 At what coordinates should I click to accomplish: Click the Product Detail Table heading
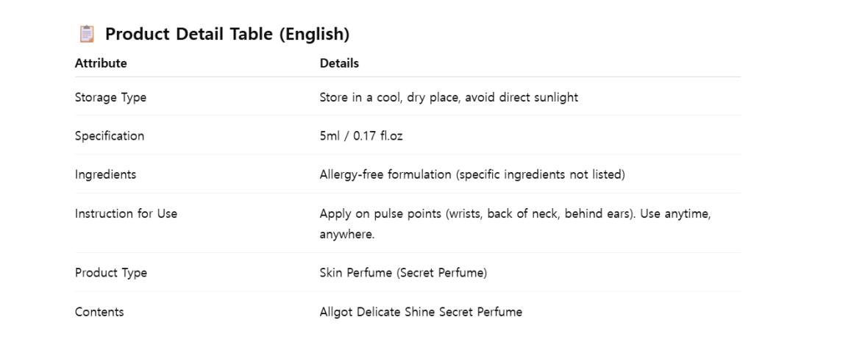coord(227,34)
